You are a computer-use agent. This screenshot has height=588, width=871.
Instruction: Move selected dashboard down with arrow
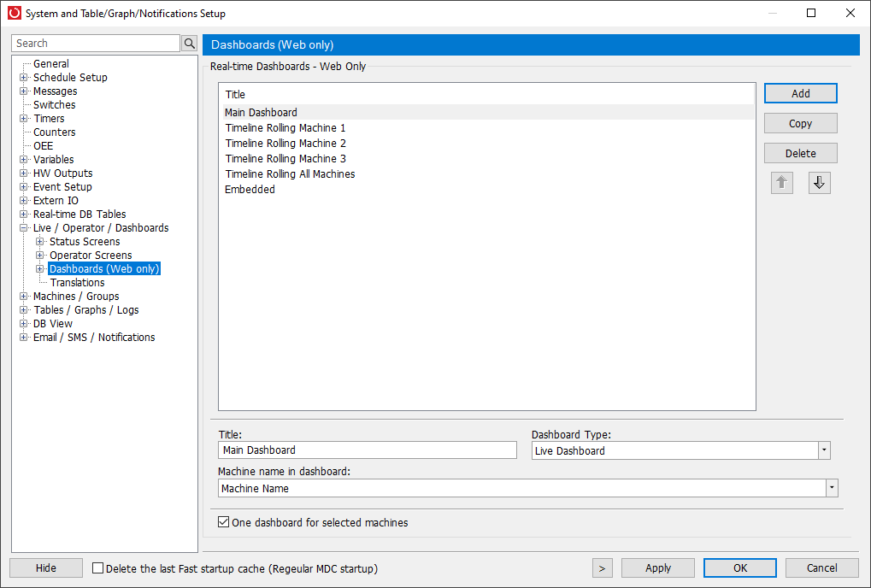coord(820,183)
